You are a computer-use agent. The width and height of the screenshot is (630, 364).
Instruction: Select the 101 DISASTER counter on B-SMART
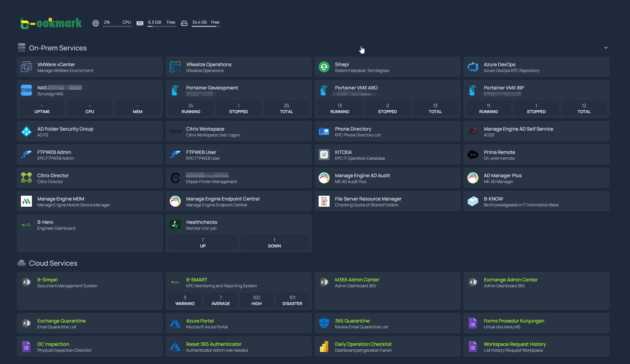click(292, 300)
